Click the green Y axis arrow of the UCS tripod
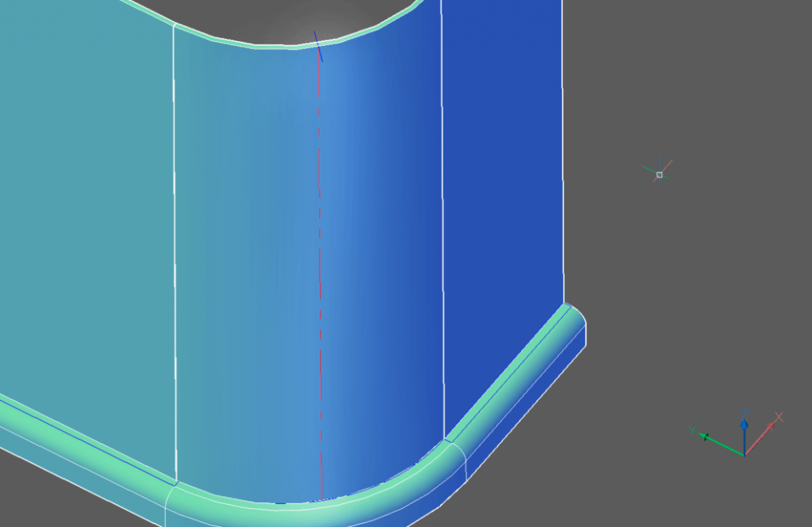 704,436
